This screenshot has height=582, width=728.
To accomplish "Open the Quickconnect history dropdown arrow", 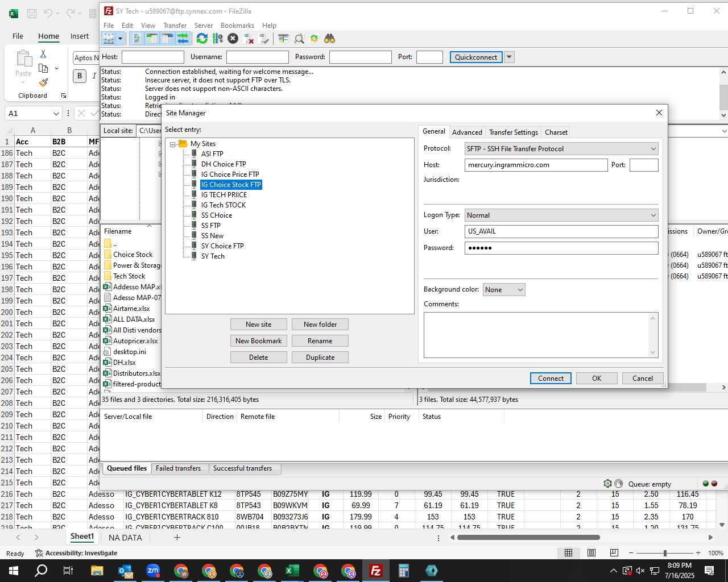I will 510,57.
